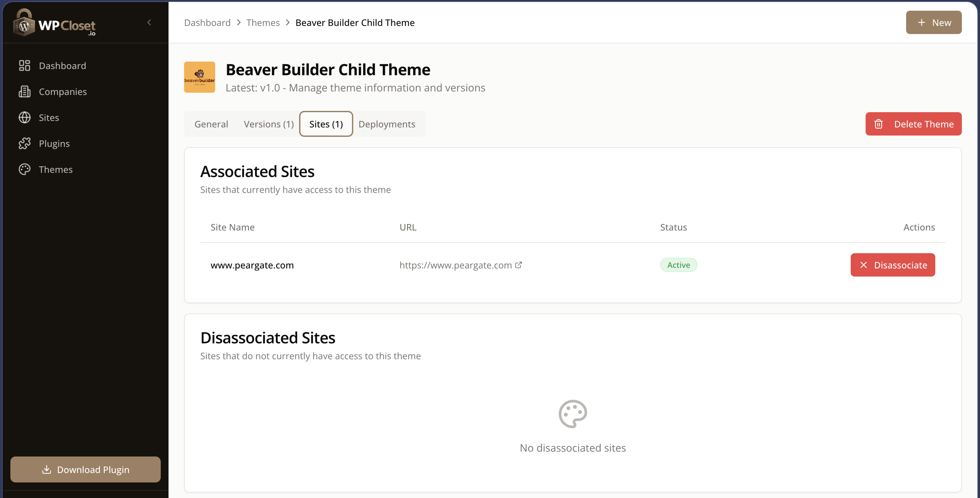Click the WPCloset logo
Image resolution: width=980 pixels, height=498 pixels.
[x=54, y=23]
